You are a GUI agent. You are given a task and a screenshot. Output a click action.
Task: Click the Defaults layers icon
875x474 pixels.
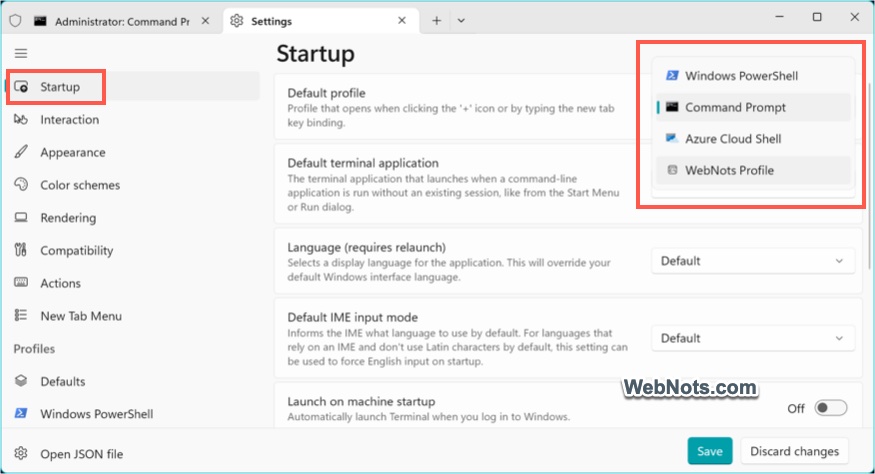21,381
